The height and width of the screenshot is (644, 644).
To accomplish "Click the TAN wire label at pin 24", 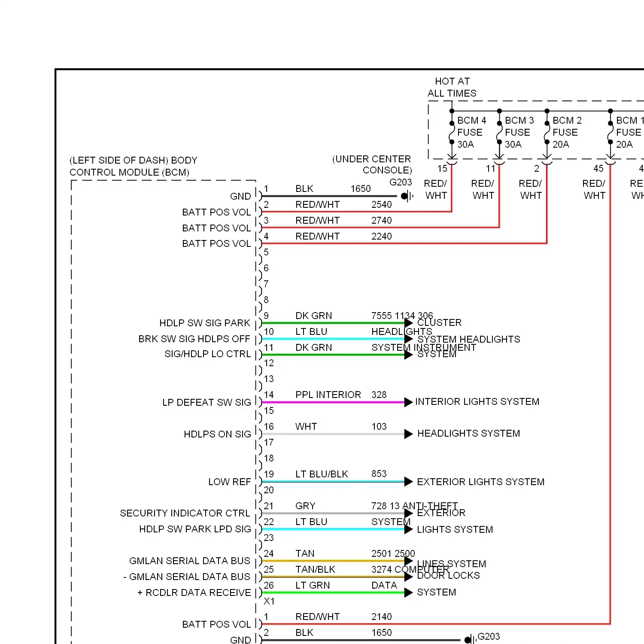I will (x=305, y=553).
